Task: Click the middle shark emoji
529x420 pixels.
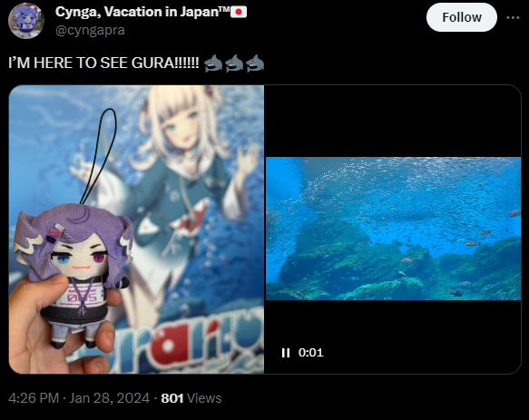Action: (x=234, y=63)
